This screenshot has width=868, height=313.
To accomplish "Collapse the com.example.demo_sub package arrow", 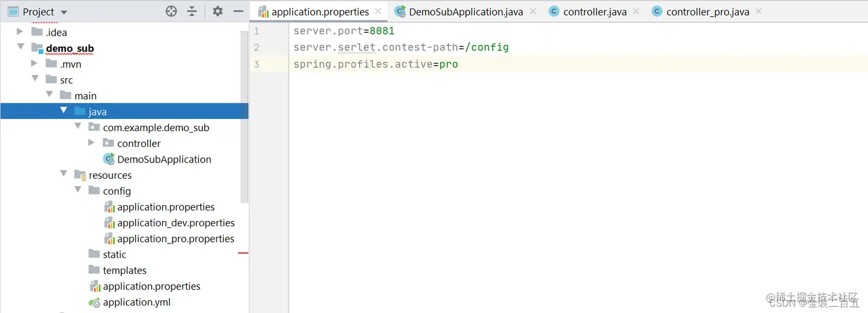I will [77, 126].
